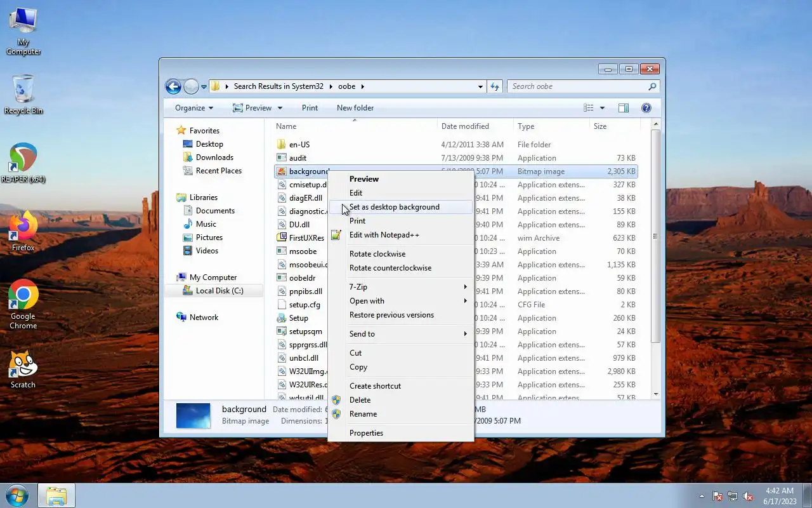Choose Rotate counterclockwise

click(401, 268)
